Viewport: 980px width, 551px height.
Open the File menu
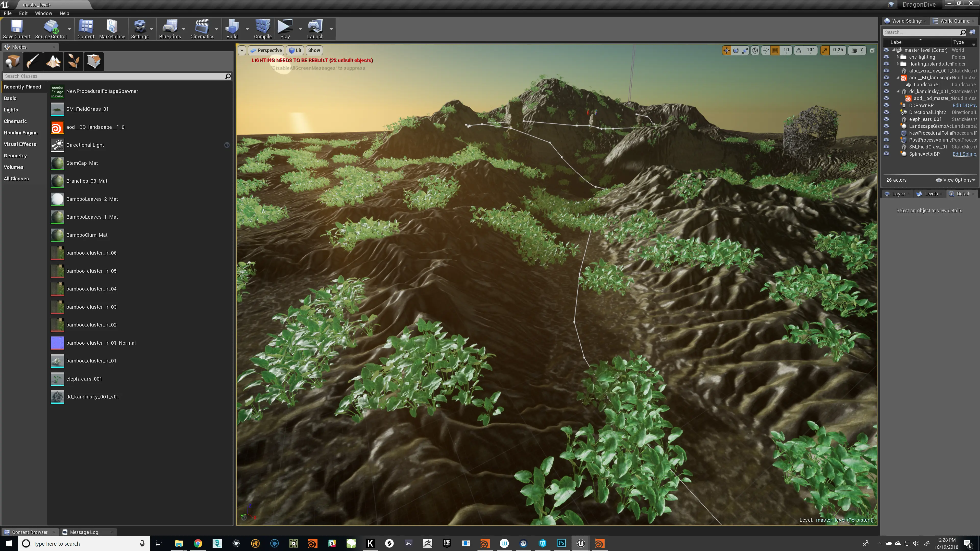click(x=8, y=13)
